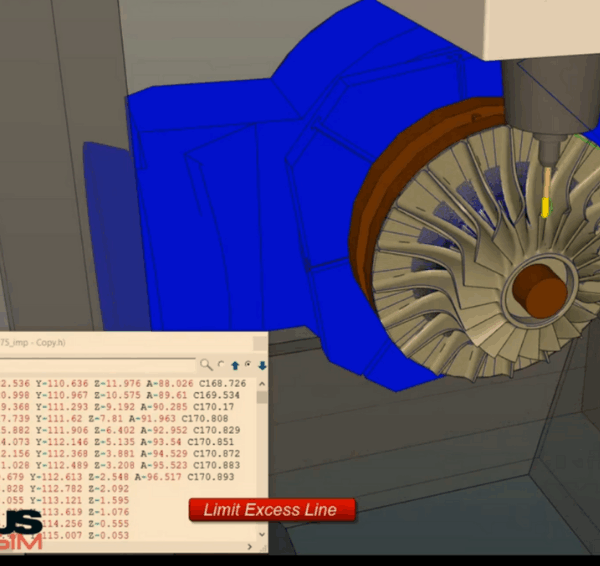Click the blue down arrow search icon
The width and height of the screenshot is (600, 566).
coord(261,365)
